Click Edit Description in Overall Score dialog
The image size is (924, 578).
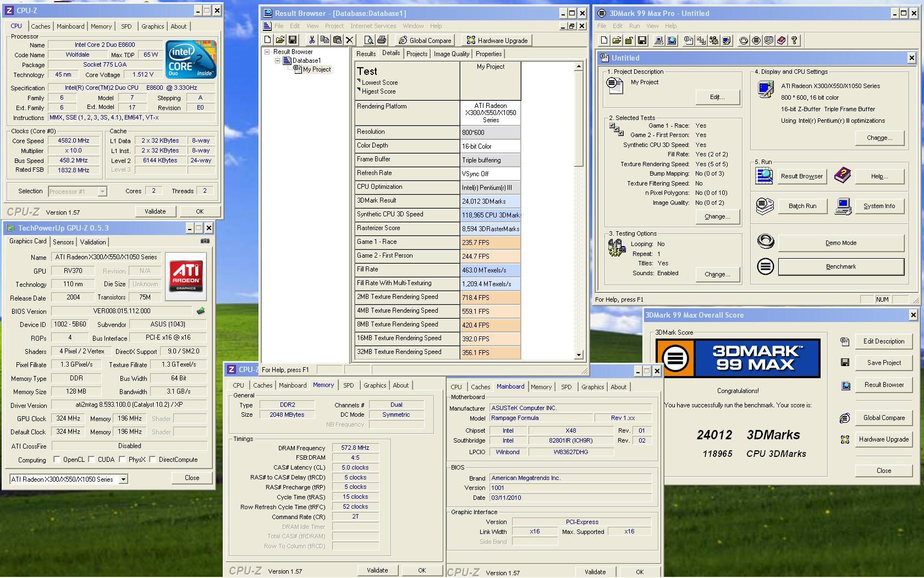884,341
